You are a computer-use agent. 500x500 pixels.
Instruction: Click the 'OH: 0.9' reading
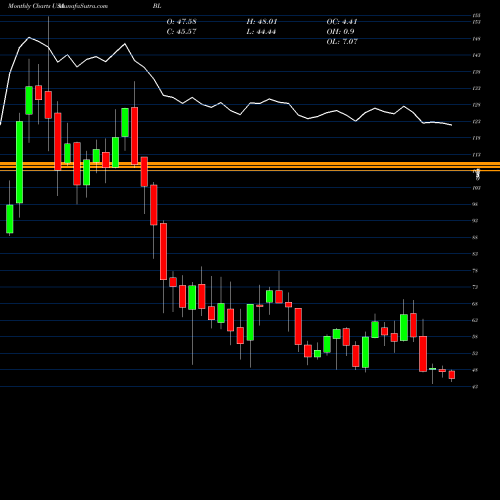pos(340,32)
